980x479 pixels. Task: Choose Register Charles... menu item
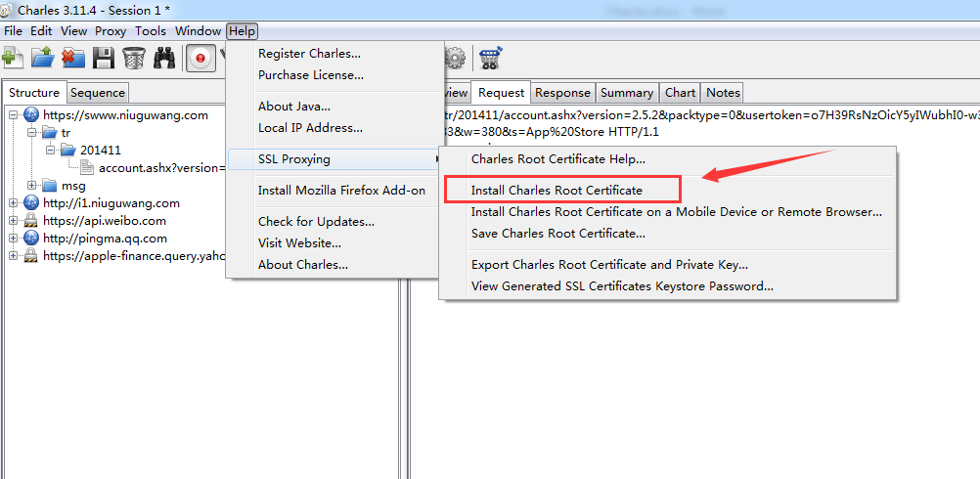tap(309, 54)
